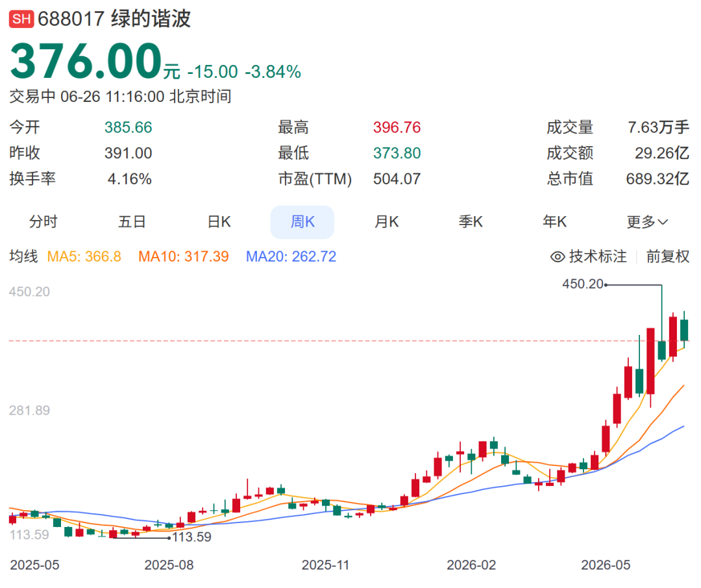Image resolution: width=701 pixels, height=588 pixels.
Task: Click the 最低 value 373.80
Action: click(397, 153)
